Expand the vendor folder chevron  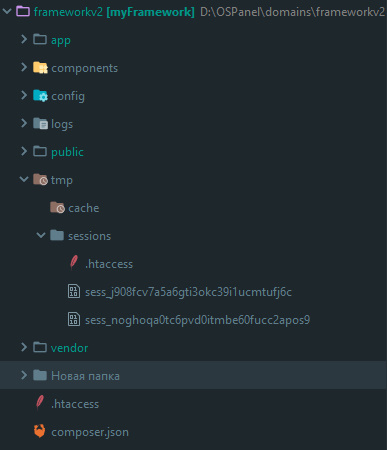point(24,347)
